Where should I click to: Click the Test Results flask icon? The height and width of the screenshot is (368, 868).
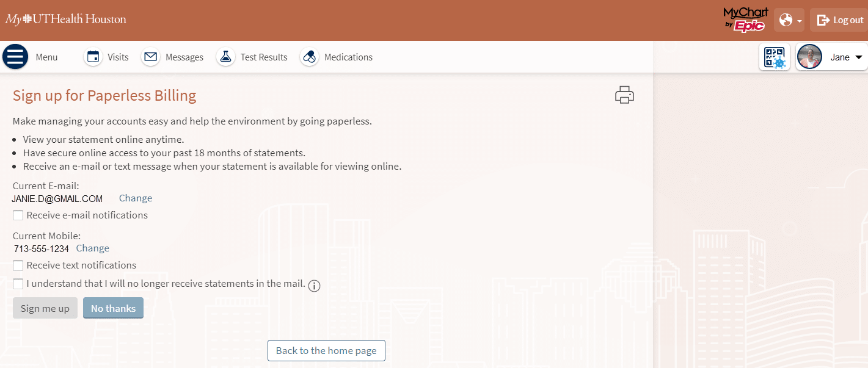click(225, 57)
